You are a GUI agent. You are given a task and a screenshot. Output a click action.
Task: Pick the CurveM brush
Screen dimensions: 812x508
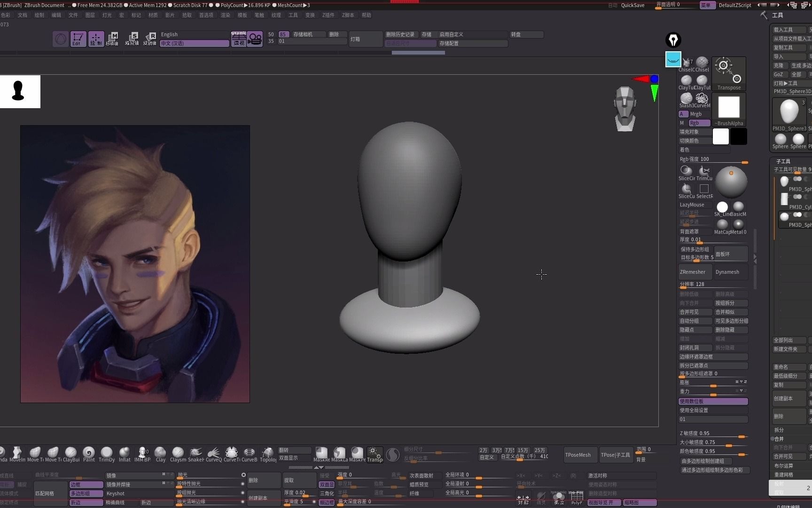click(702, 100)
